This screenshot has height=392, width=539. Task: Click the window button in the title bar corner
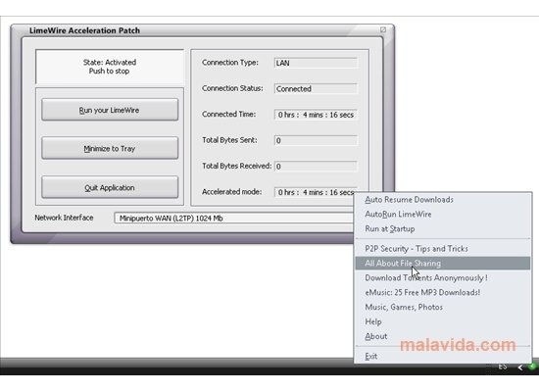pyautogui.click(x=383, y=30)
